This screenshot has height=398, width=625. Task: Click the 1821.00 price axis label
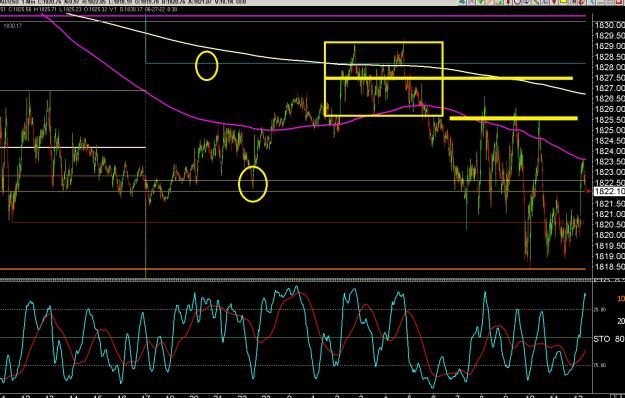[610, 214]
